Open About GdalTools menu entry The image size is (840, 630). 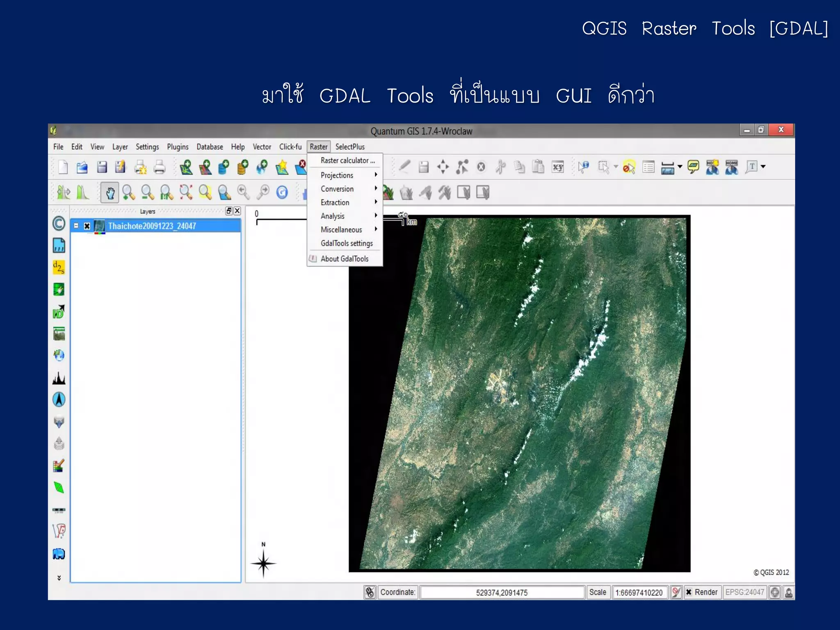(x=345, y=259)
